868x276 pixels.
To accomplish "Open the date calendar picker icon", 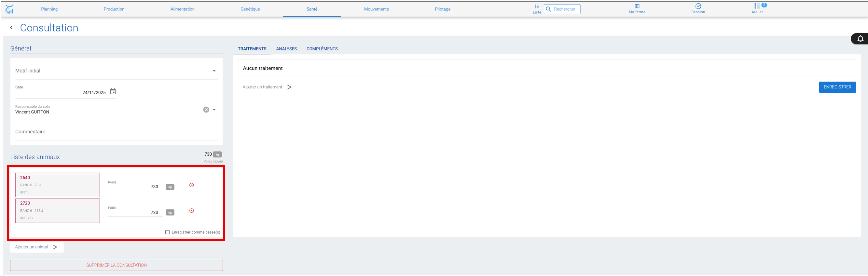I will (113, 92).
